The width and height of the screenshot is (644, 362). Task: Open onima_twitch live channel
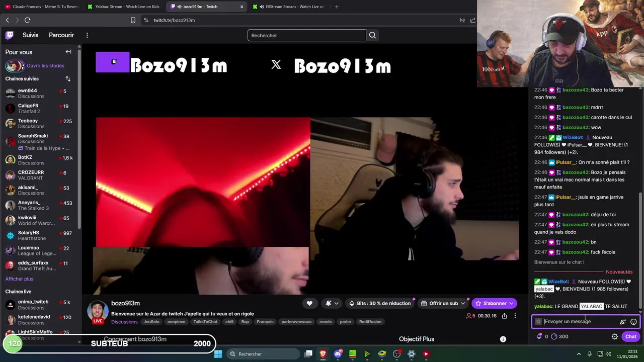[40, 305]
